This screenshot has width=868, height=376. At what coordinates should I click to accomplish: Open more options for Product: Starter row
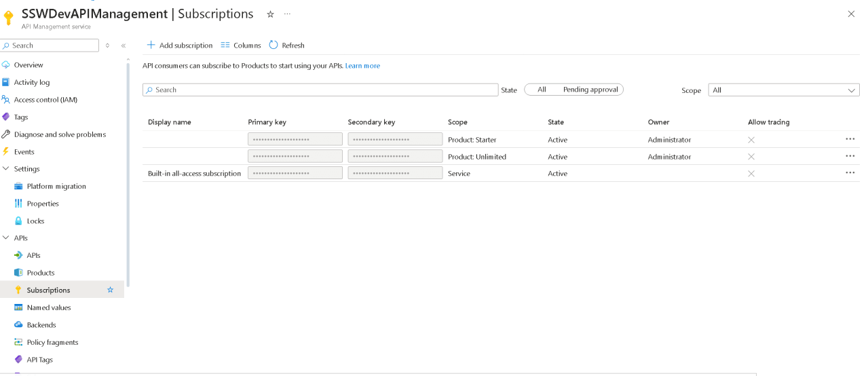(850, 138)
